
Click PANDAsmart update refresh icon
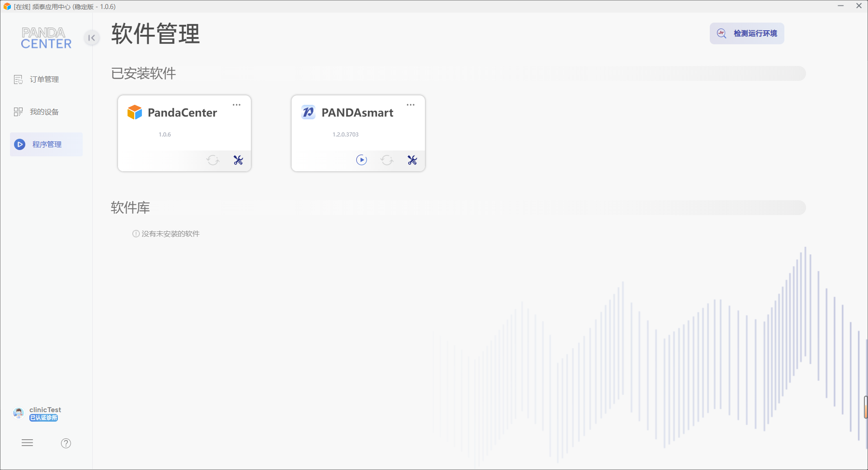click(387, 160)
